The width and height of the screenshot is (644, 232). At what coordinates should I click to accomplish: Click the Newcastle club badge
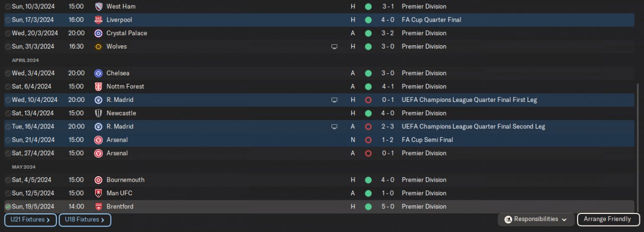click(99, 113)
